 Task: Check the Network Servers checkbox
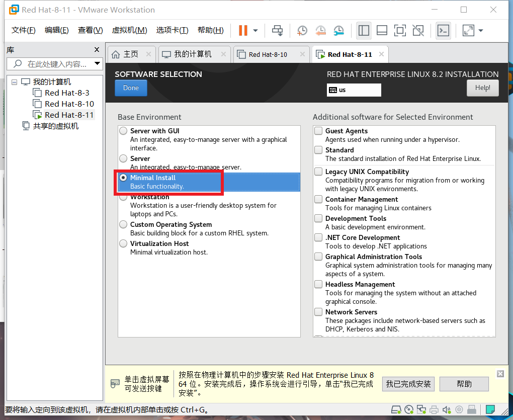[318, 312]
